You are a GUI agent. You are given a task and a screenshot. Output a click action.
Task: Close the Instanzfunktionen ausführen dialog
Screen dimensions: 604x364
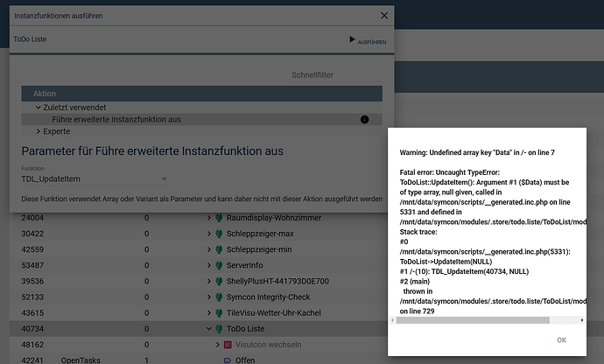[383, 16]
